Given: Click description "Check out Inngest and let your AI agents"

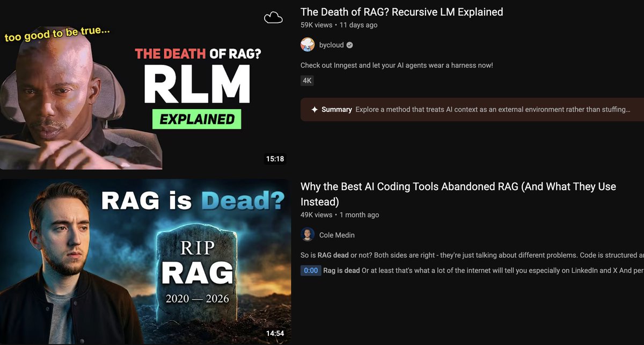Looking at the screenshot, I should point(397,65).
